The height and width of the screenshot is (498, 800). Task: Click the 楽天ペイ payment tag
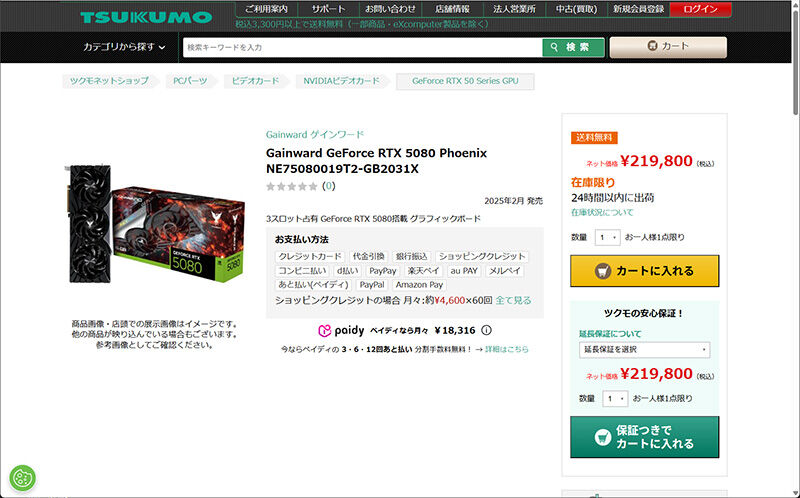point(423,271)
